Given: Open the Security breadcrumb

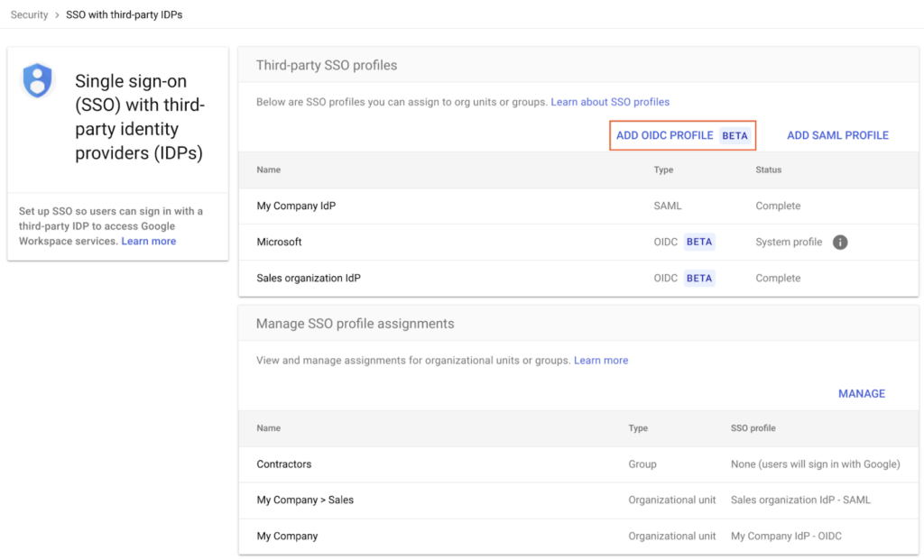Looking at the screenshot, I should [x=29, y=14].
